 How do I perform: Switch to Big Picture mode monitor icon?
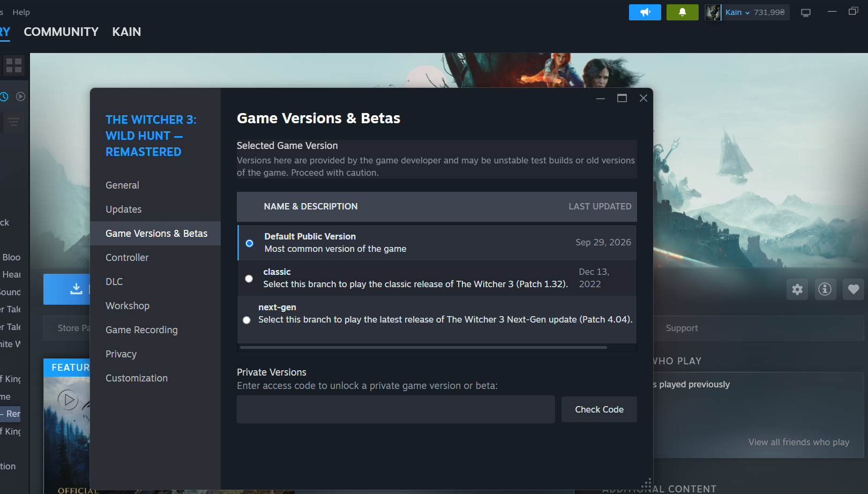coord(806,13)
